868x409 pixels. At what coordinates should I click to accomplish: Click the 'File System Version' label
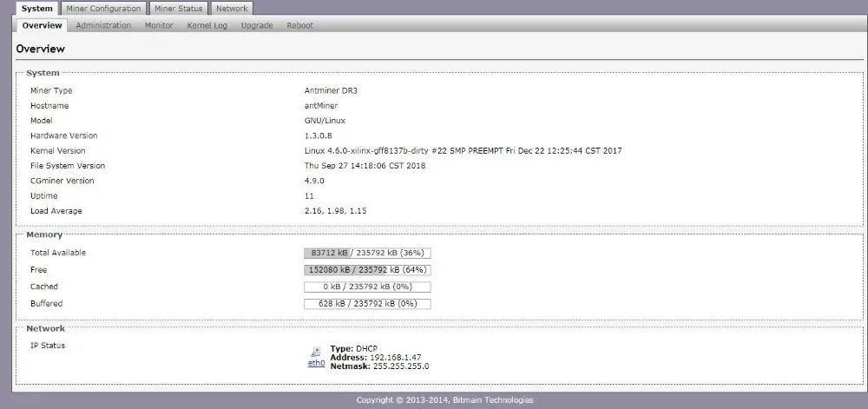(68, 166)
